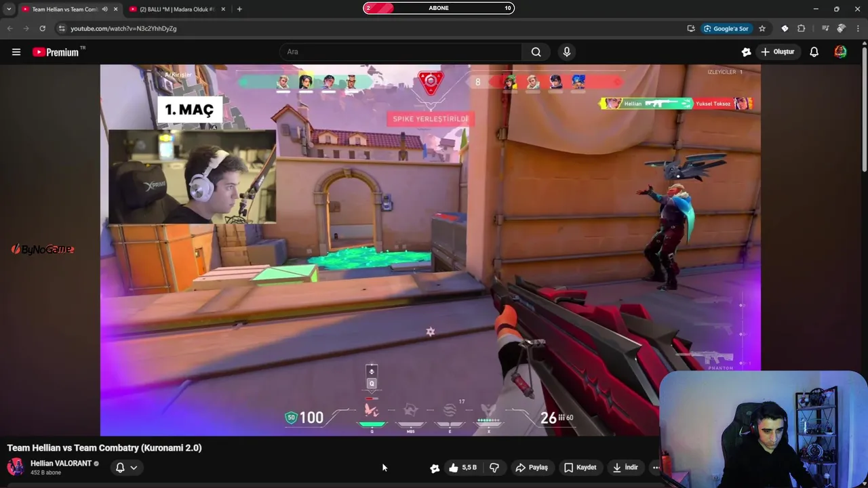This screenshot has height=488, width=868.
Task: Go back using browser back arrow
Action: [9, 28]
